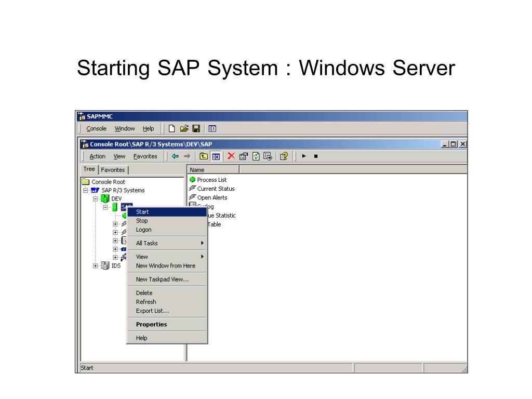Viewport: 532px width, 399px height.
Task: Open Properties via the toolbar icon
Action: click(x=244, y=156)
